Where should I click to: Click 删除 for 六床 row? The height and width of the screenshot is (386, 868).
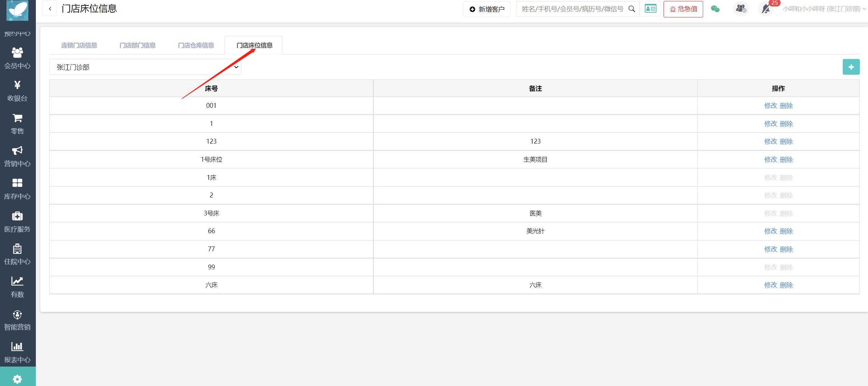click(x=786, y=285)
